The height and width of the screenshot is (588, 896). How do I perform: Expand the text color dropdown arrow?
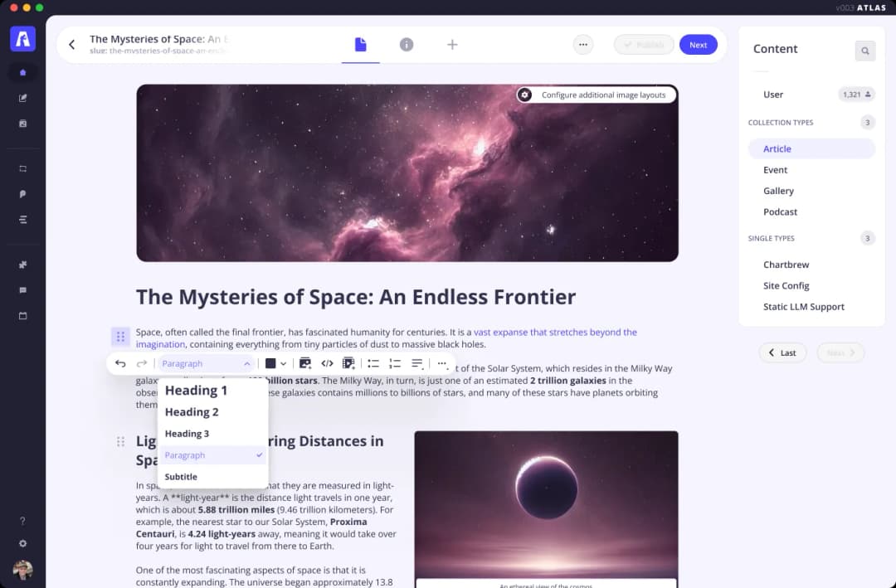click(x=284, y=363)
